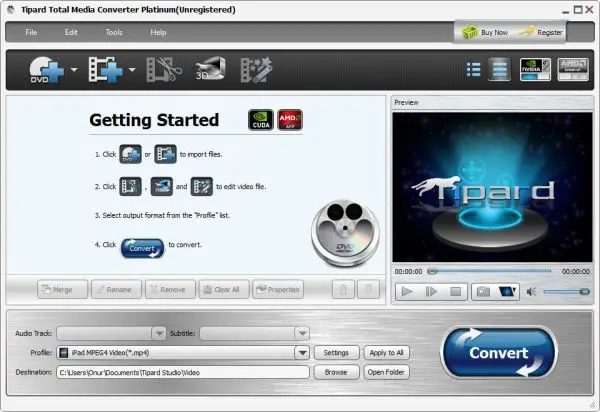Click the Remove button
The height and width of the screenshot is (412, 600).
coord(170,290)
